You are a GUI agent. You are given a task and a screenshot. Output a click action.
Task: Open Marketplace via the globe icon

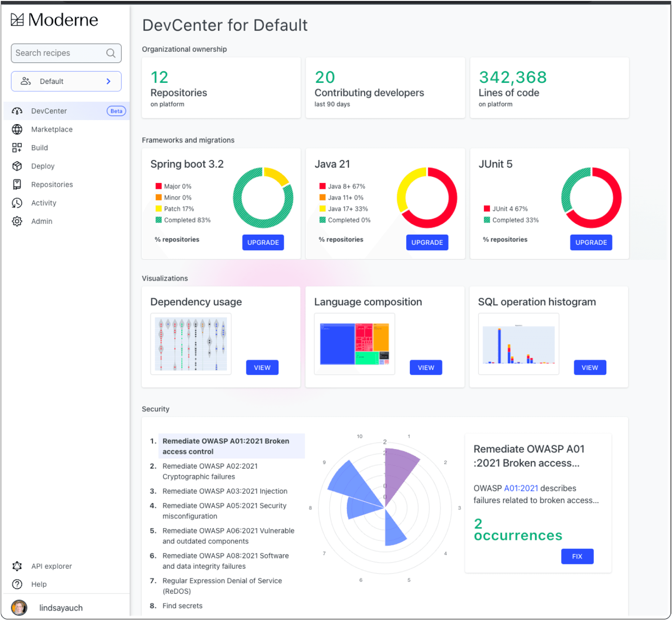tap(17, 129)
